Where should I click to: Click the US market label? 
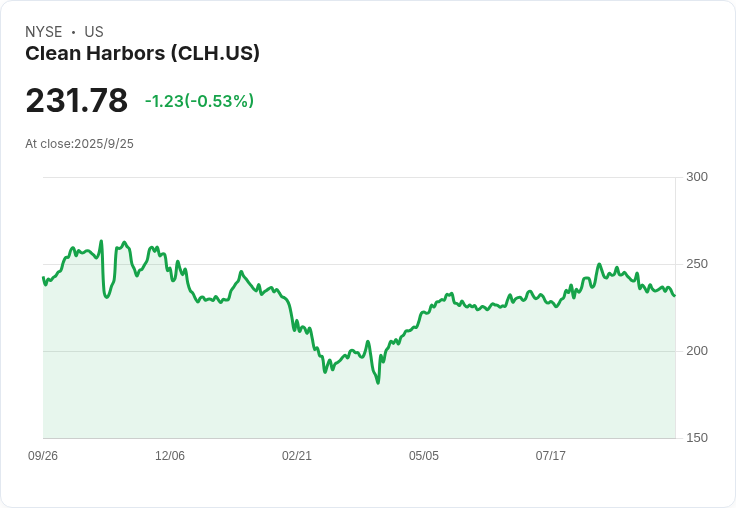(94, 32)
